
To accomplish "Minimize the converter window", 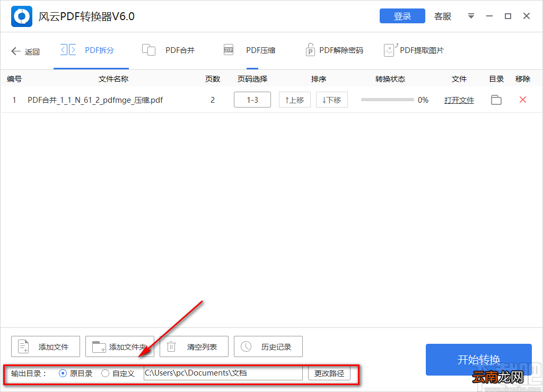I will pos(489,16).
